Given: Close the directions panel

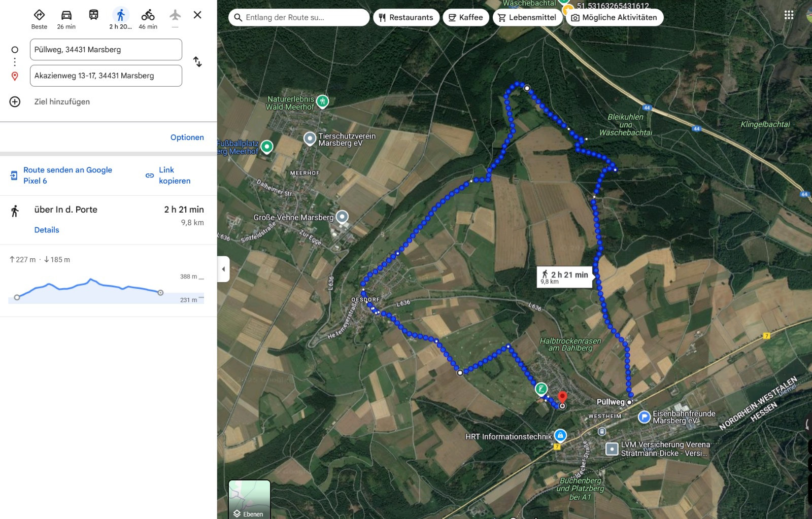Looking at the screenshot, I should [x=197, y=15].
